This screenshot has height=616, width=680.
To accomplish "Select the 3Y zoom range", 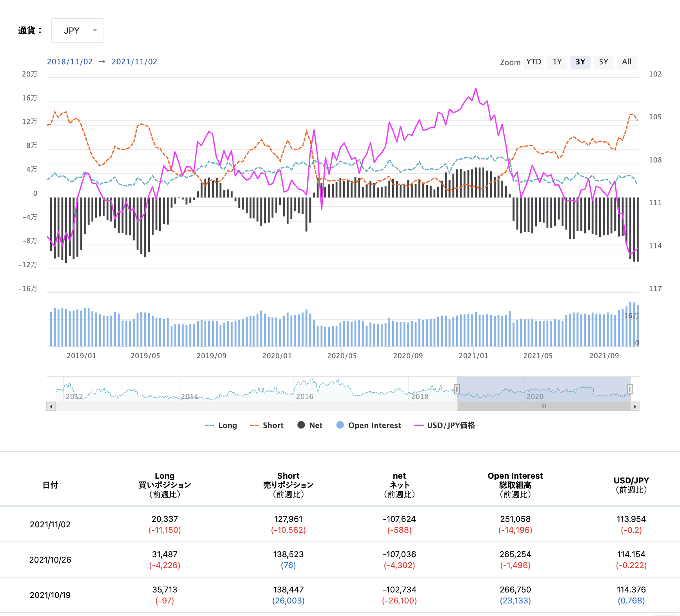I will pos(580,62).
